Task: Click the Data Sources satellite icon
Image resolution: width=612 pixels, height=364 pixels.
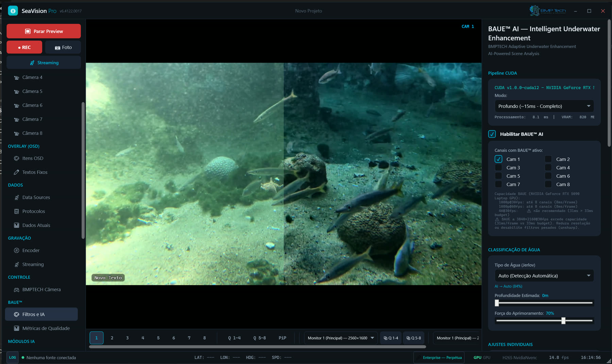Action: click(x=16, y=197)
